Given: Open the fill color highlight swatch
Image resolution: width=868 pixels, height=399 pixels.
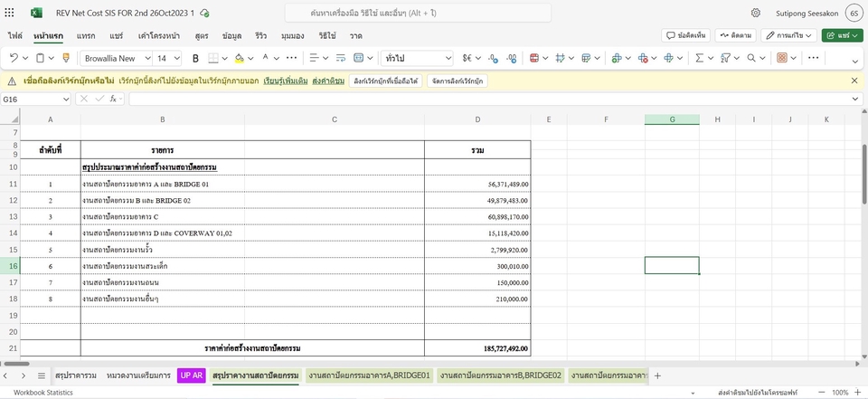Looking at the screenshot, I should [239, 58].
